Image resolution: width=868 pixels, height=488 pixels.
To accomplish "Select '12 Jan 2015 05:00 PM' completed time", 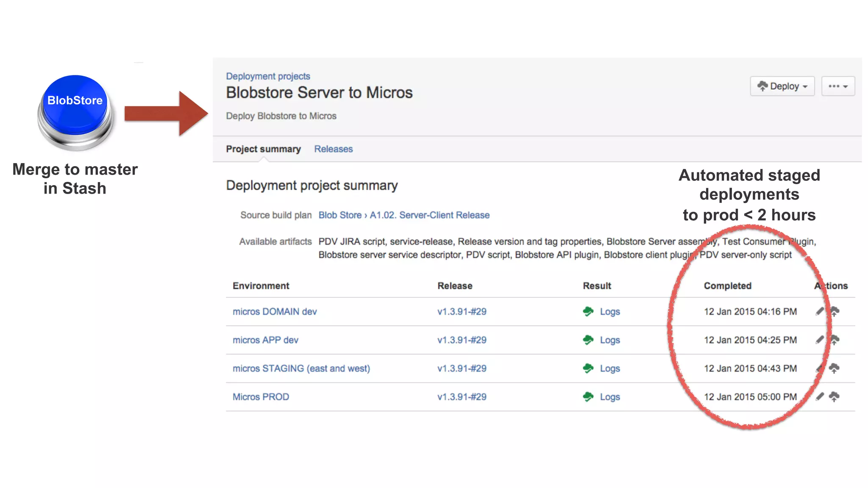I will pos(750,397).
